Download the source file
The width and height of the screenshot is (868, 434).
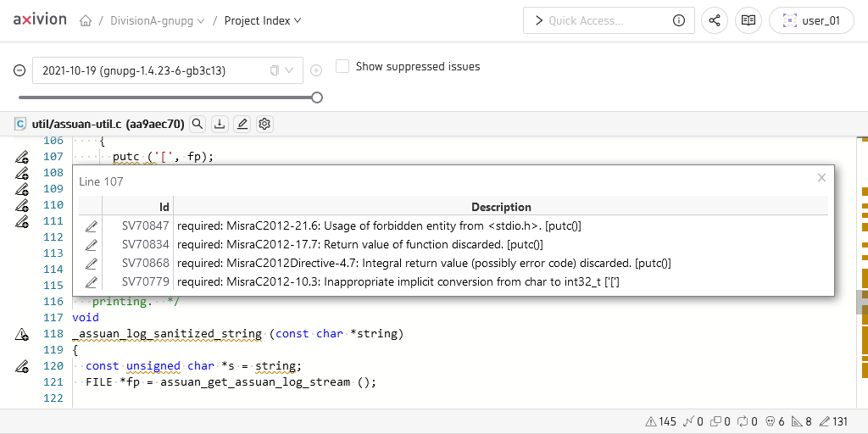(x=220, y=124)
